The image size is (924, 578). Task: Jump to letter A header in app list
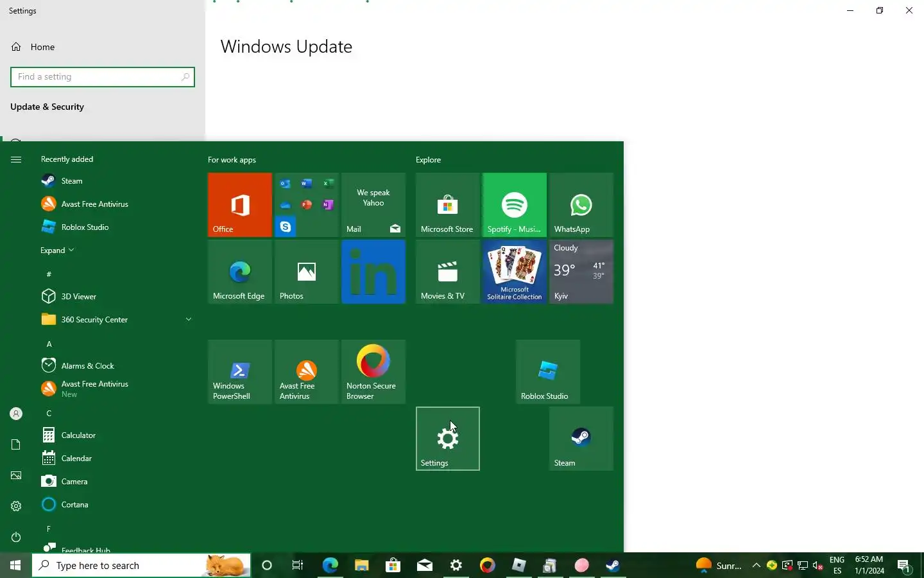click(49, 344)
